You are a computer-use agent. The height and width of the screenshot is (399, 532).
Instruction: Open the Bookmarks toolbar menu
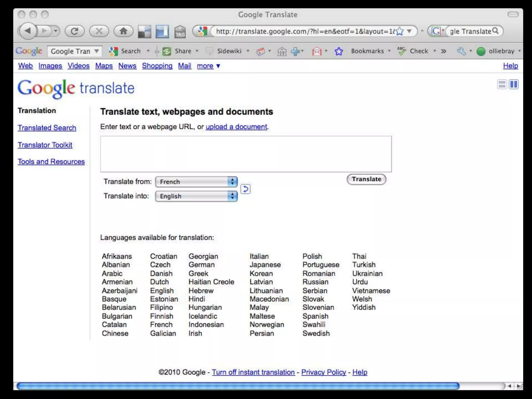coord(367,51)
